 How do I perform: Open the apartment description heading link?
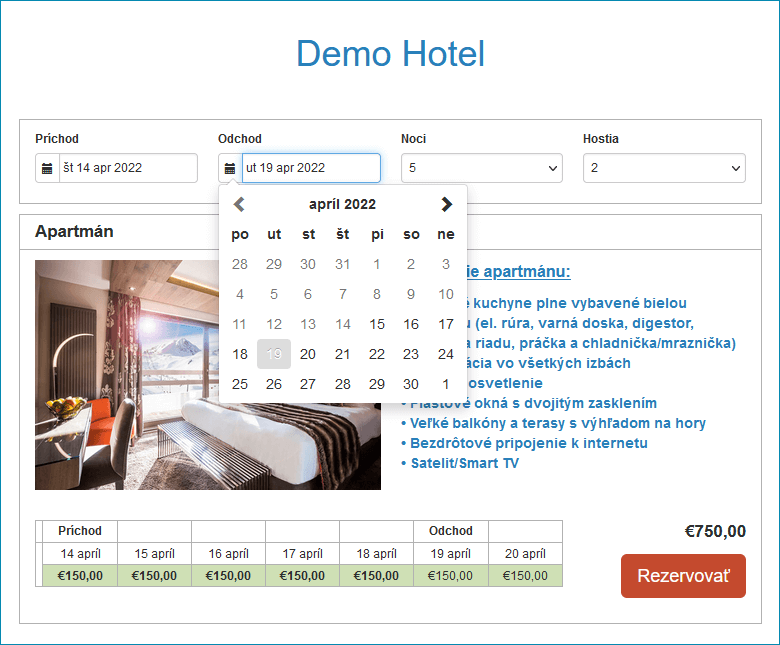click(518, 272)
